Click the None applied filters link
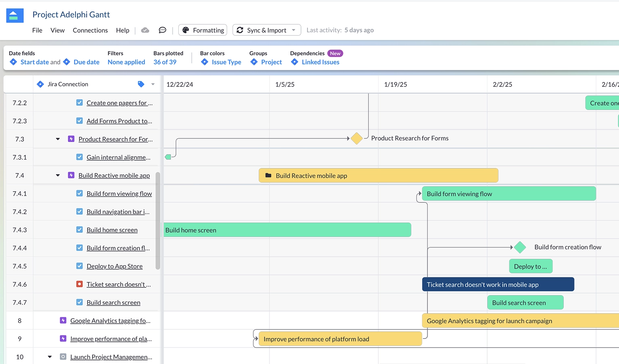The height and width of the screenshot is (364, 619). click(x=126, y=62)
